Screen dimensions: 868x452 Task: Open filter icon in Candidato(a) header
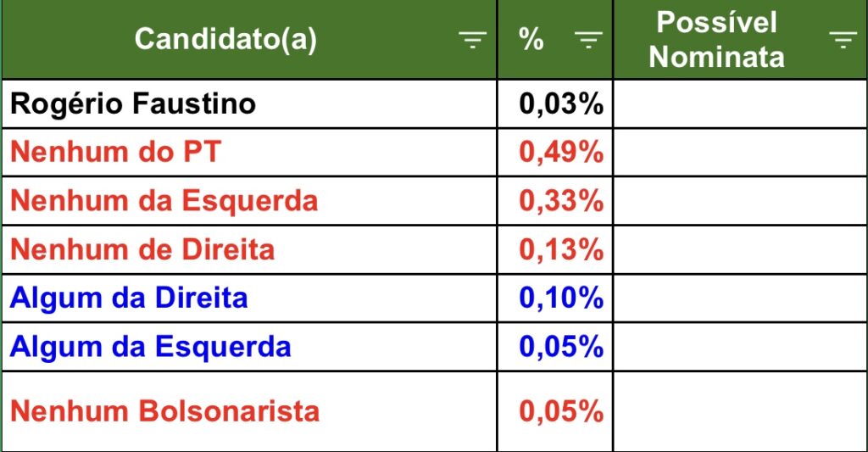point(472,40)
